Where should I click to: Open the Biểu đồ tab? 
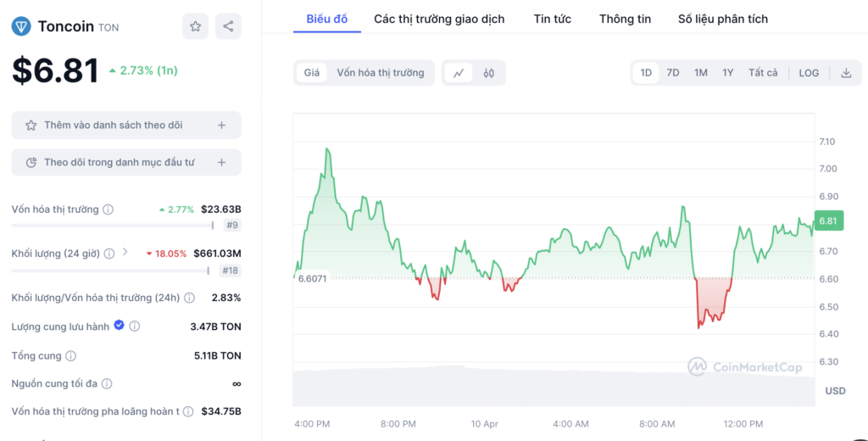tap(327, 19)
